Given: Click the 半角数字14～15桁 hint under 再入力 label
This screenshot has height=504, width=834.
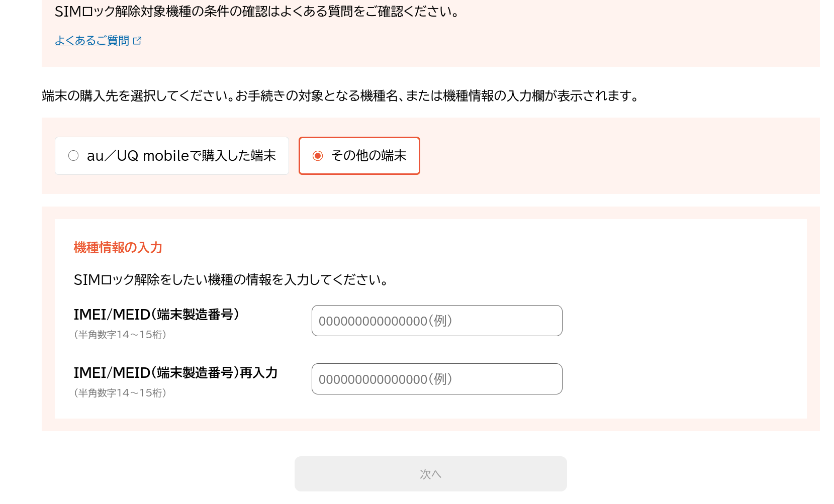Looking at the screenshot, I should click(120, 393).
